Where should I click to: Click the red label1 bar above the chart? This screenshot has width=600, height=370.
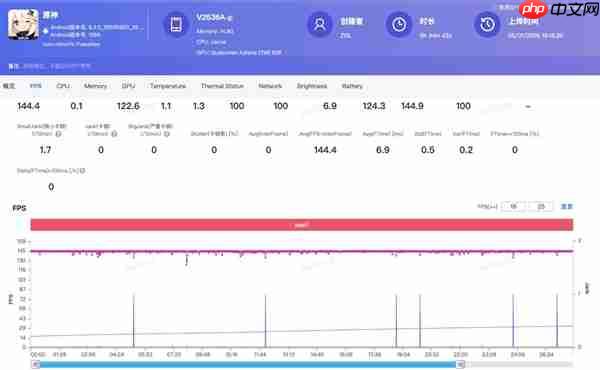[302, 225]
